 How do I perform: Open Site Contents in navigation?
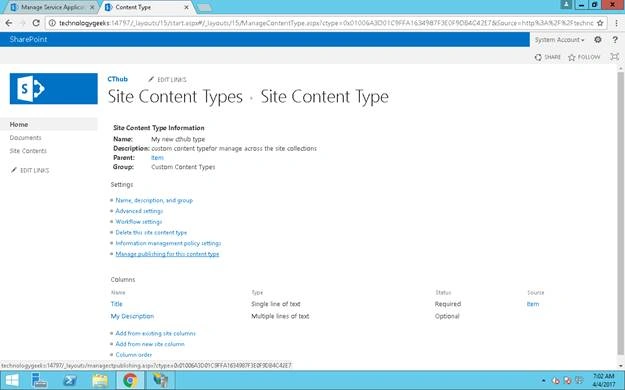click(x=28, y=151)
